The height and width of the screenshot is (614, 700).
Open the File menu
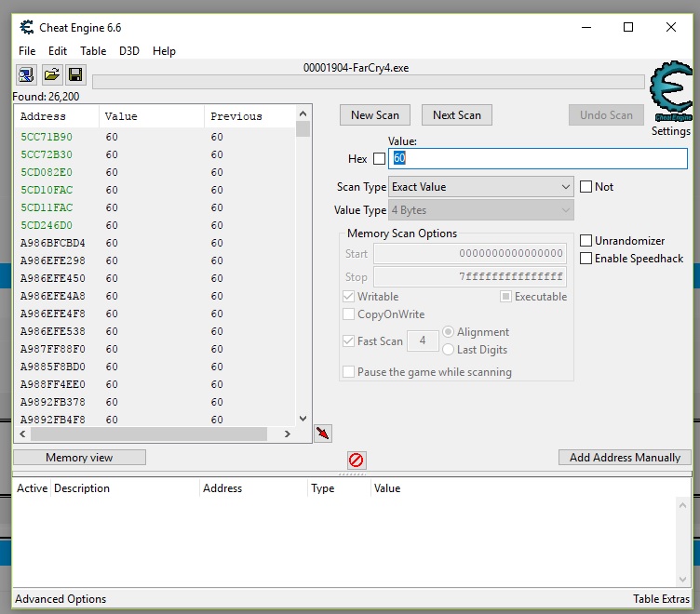[x=27, y=51]
